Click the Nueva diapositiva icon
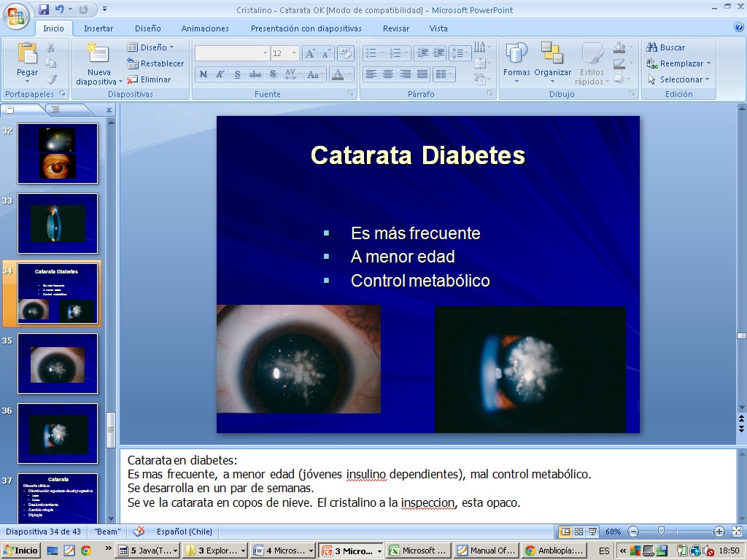The height and width of the screenshot is (560, 747). [97, 54]
